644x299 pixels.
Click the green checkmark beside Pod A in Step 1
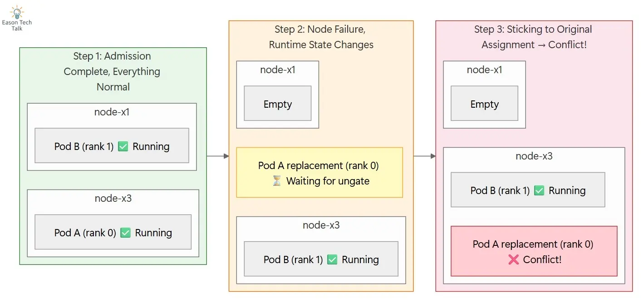[126, 233]
